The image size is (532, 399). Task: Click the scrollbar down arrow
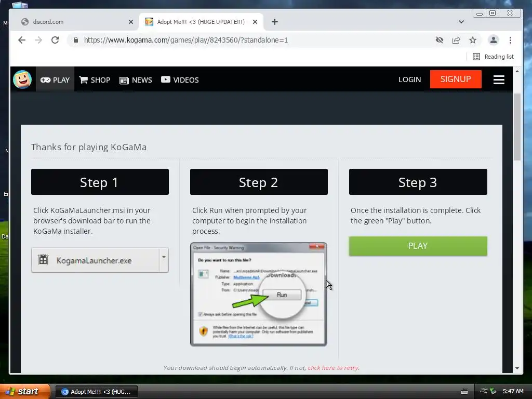tap(517, 368)
